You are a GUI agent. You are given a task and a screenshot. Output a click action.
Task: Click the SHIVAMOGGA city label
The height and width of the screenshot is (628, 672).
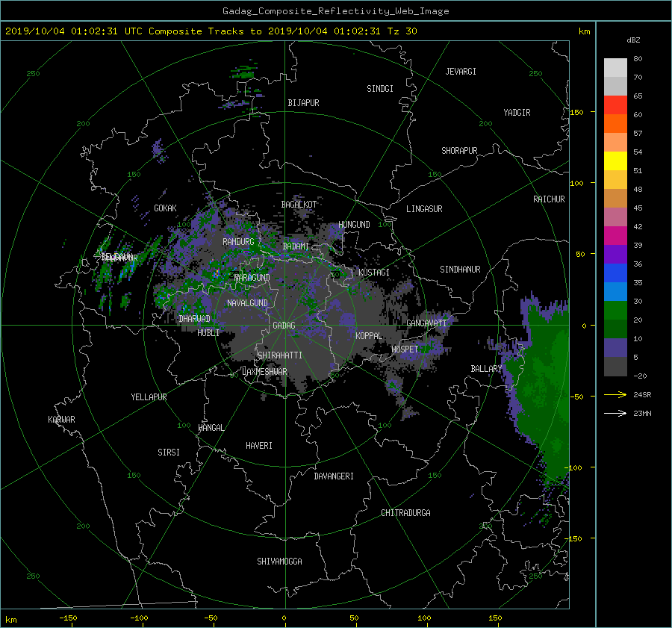pos(279,562)
